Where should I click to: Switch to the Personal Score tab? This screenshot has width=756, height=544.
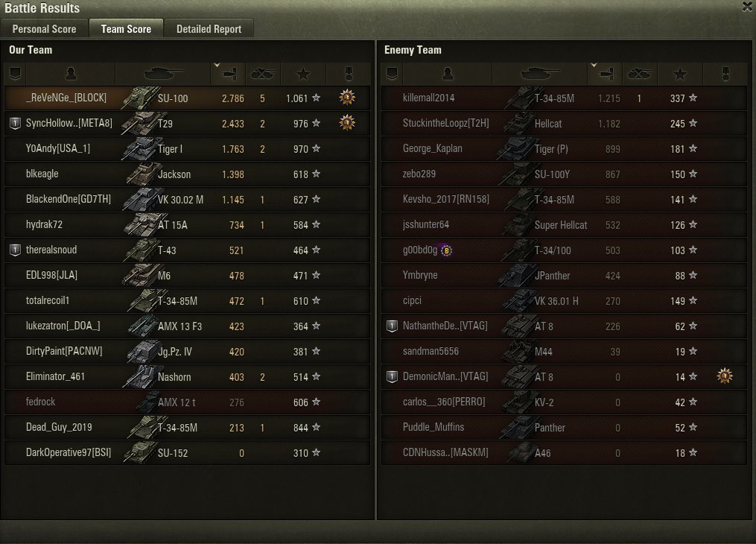(45, 29)
